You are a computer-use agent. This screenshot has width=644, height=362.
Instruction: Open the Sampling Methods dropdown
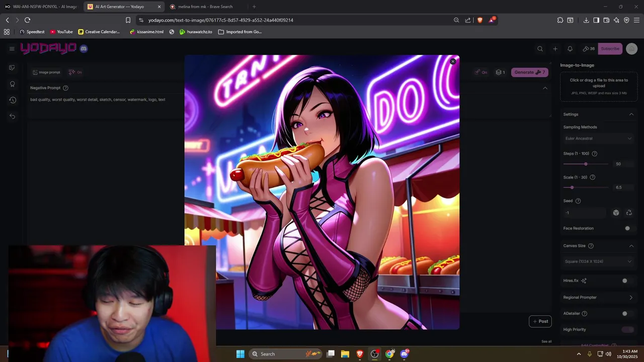click(598, 138)
